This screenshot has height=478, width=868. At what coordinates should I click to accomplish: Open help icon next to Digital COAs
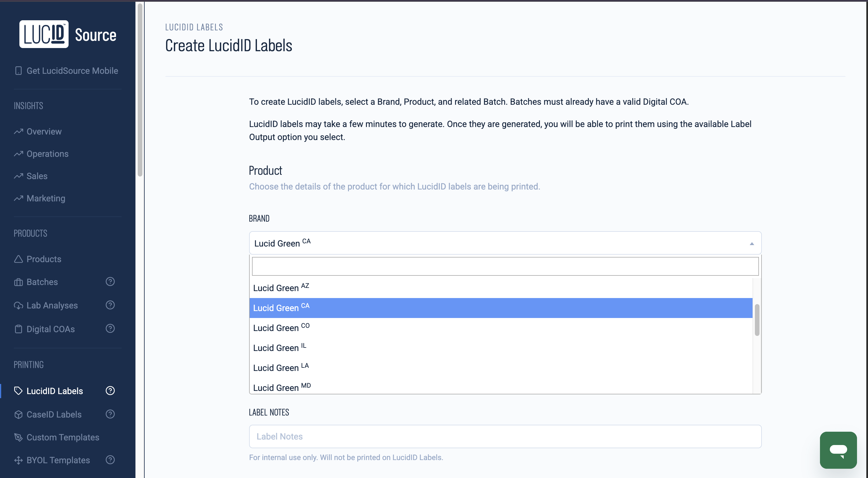pos(110,328)
